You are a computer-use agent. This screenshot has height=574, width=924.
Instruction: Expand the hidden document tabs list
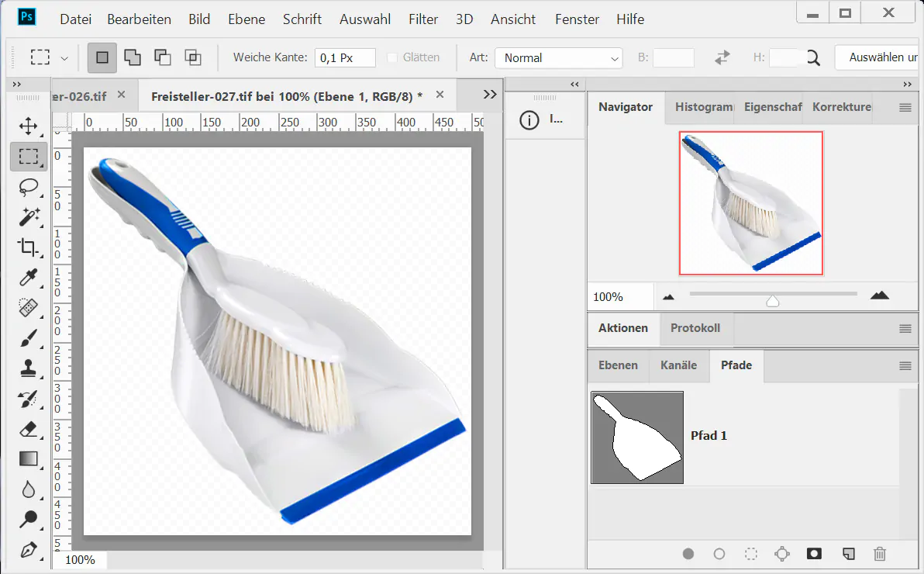tap(489, 94)
